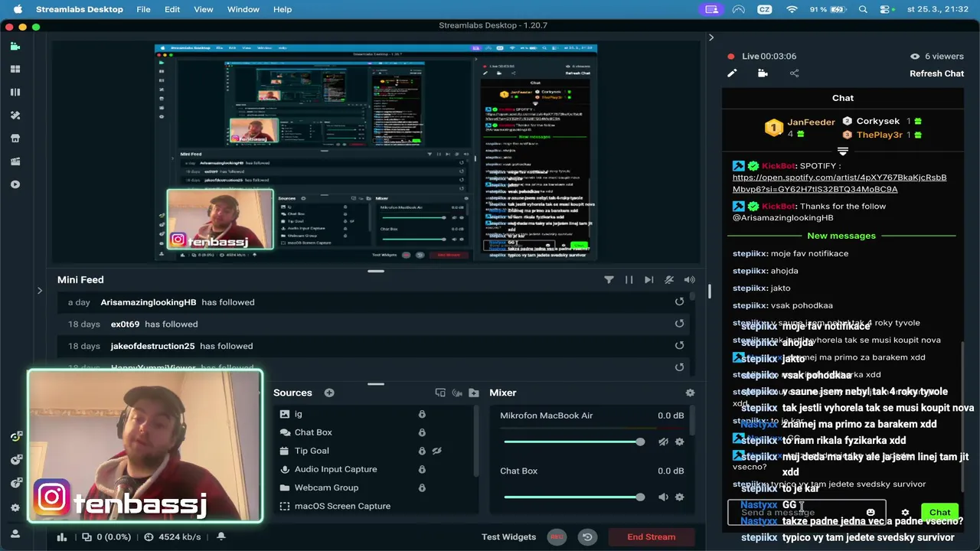
Task: Open the Studio Mode columns icon
Action: click(15, 92)
